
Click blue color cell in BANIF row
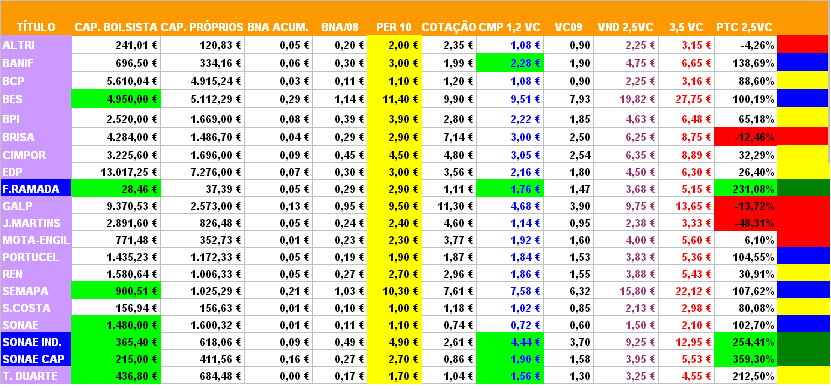(803, 63)
